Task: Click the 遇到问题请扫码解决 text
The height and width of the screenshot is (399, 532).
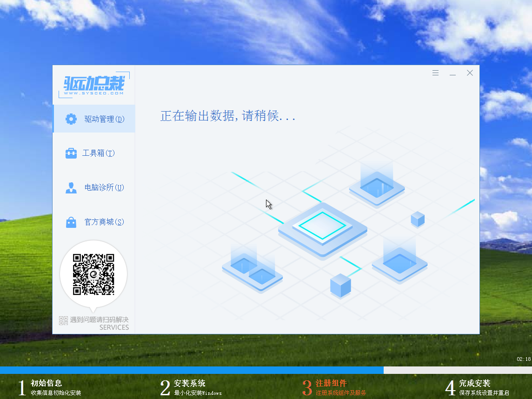Action: click(100, 319)
